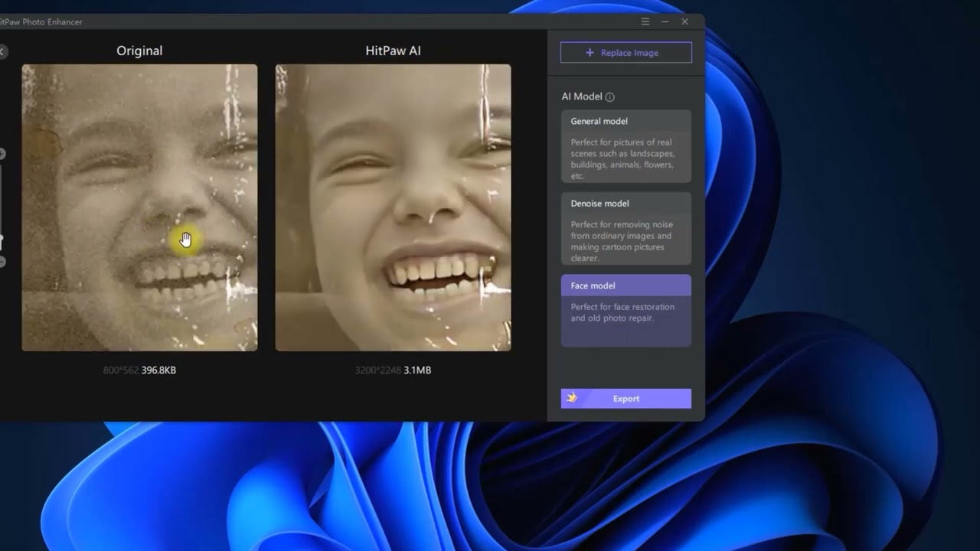980x551 pixels.
Task: Click the zoom in plus button
Action: [x=2, y=154]
